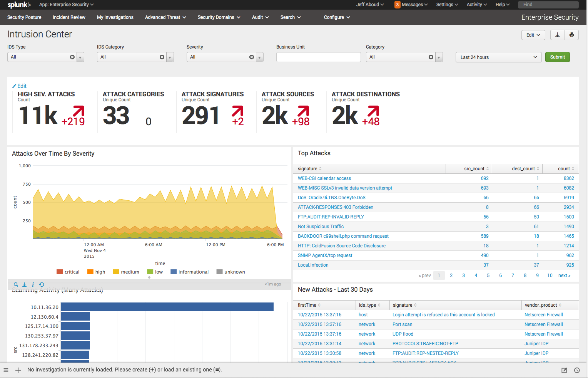Toggle the critical series in chart legend
This screenshot has height=378, width=588.
tap(68, 272)
